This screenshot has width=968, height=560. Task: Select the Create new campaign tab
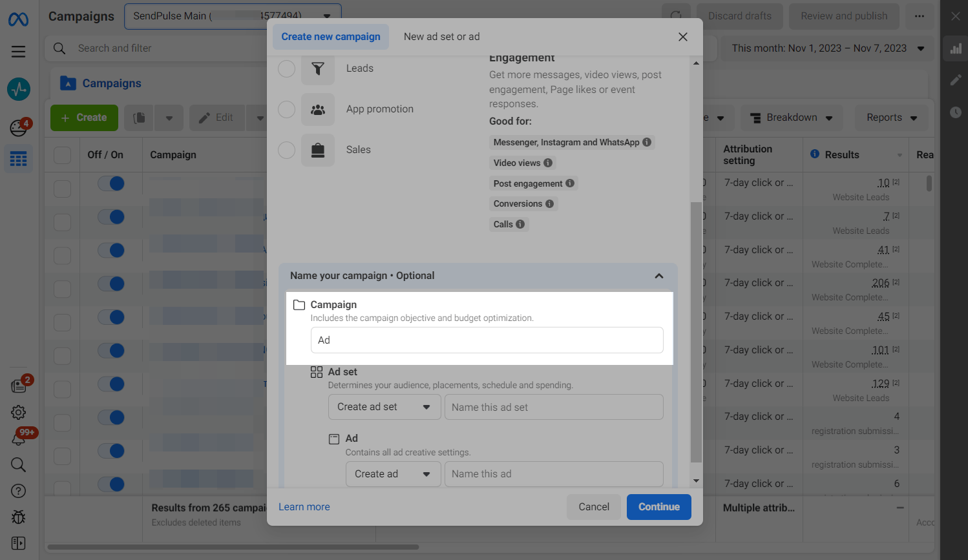pyautogui.click(x=331, y=37)
